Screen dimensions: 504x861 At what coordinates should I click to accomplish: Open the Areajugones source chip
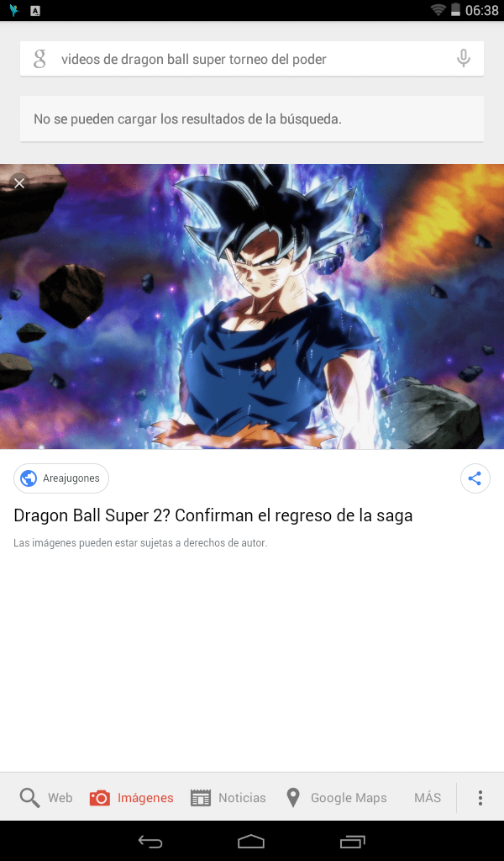click(x=60, y=478)
